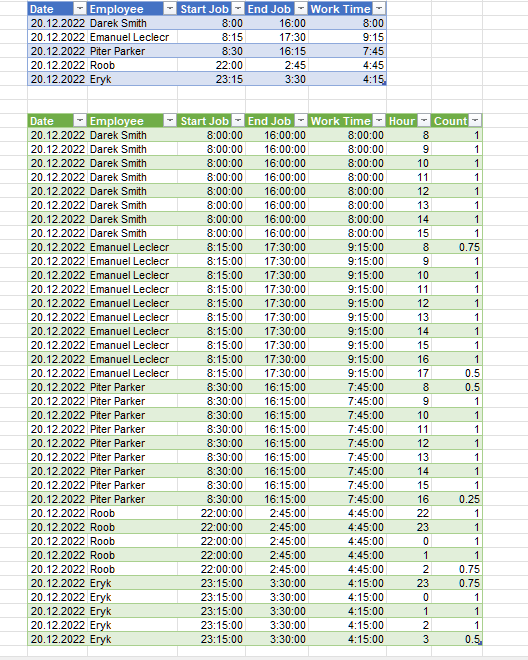This screenshot has height=660, width=528.
Task: Click Count 0.5 in Eryk hour 3 row
Action: click(456, 639)
